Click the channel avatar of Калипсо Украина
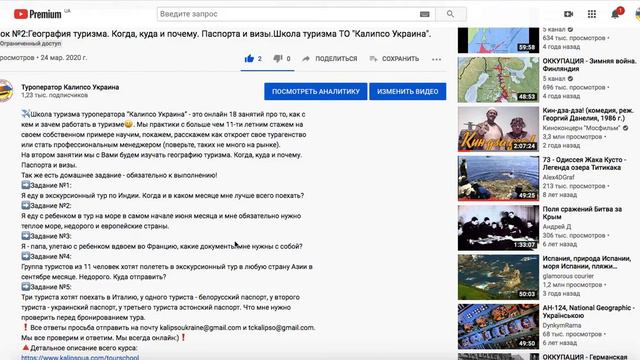This screenshot has width=640, height=360. [x=6, y=91]
